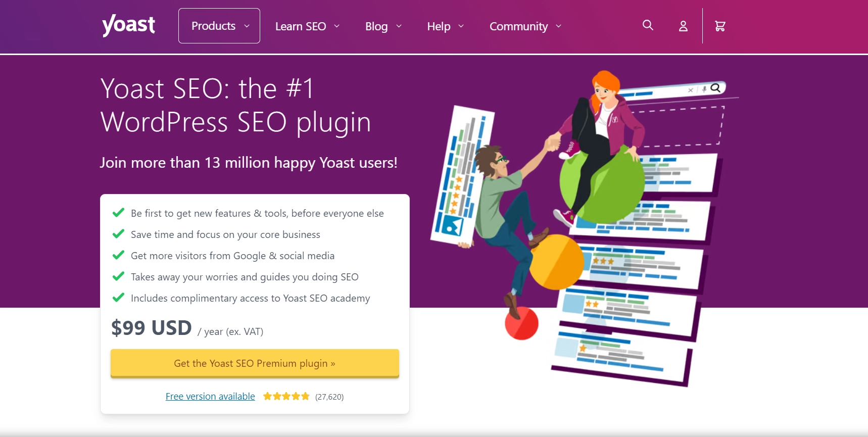This screenshot has width=868, height=437.
Task: Click "Save time and focus on your core business"
Action: coord(225,234)
